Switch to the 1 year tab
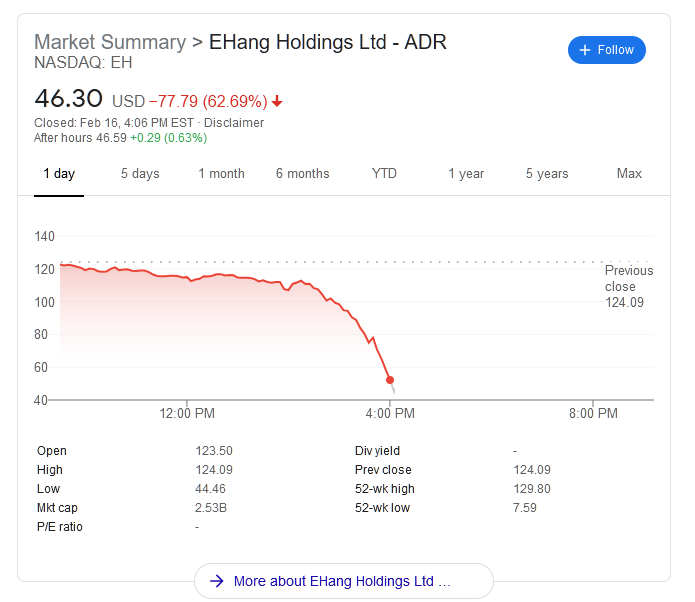This screenshot has width=695, height=602. (x=466, y=174)
